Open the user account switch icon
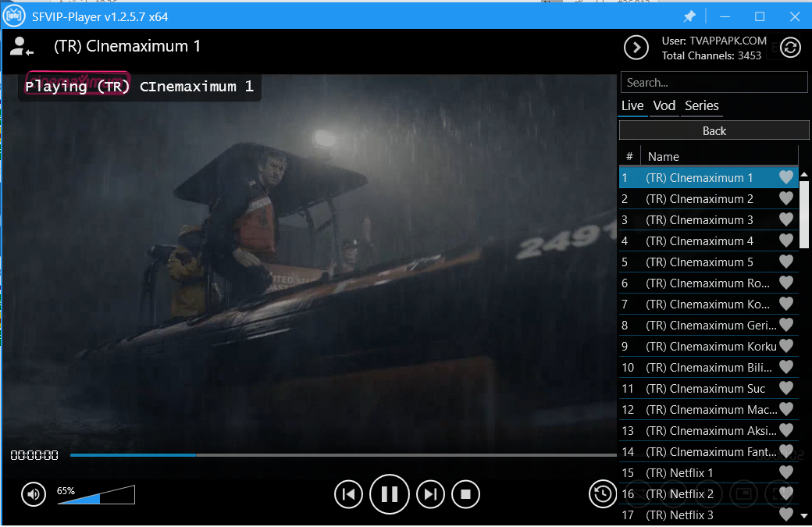 pos(21,47)
